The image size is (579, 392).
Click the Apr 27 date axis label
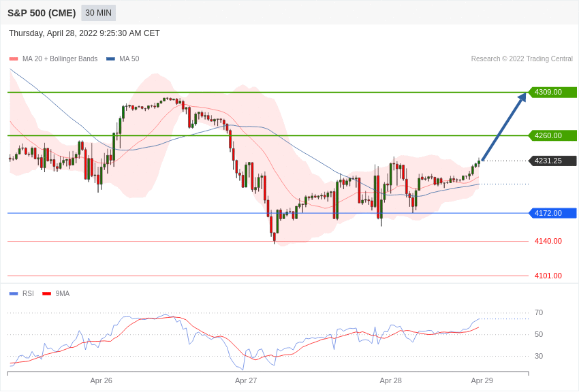tap(246, 380)
